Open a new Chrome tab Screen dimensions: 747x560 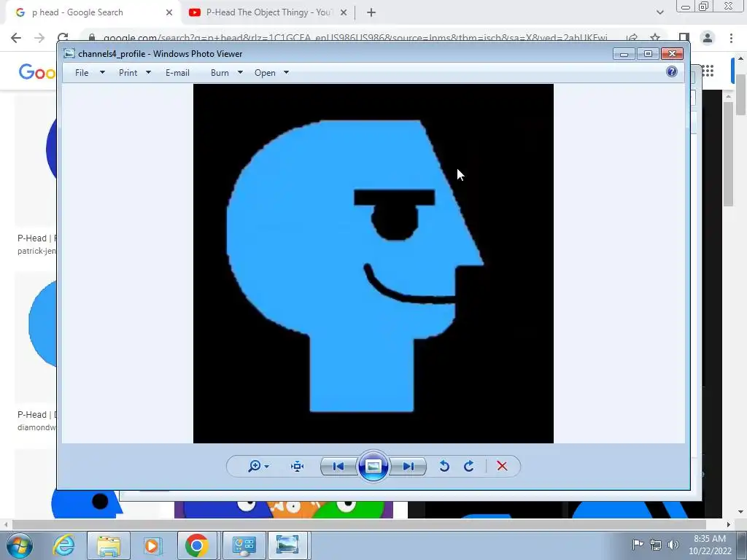[371, 12]
